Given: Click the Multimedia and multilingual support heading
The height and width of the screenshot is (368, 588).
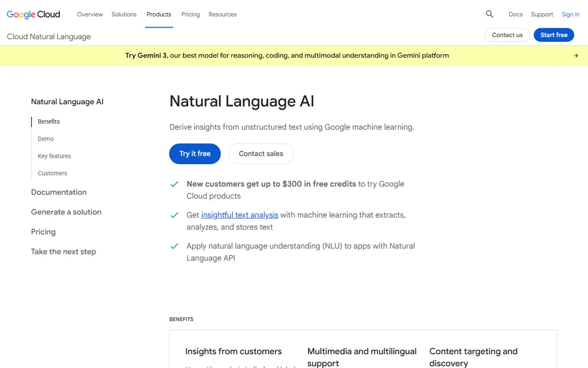Looking at the screenshot, I should (x=362, y=357).
